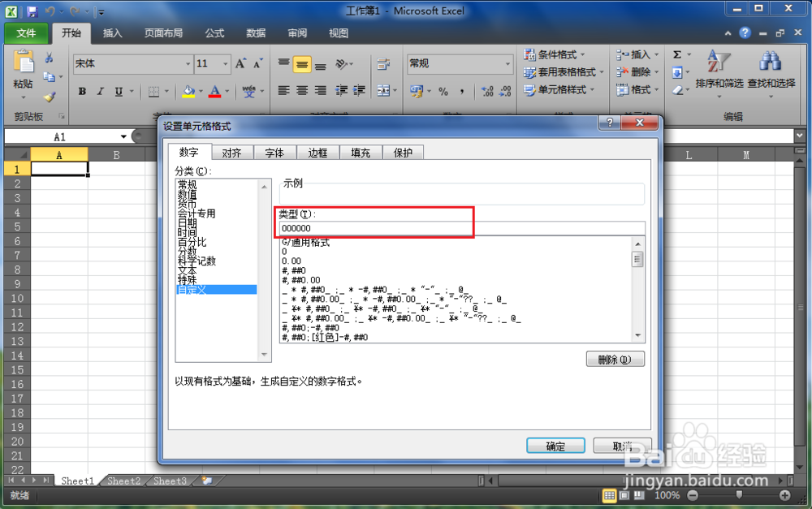Open the AutoSum function
812x509 pixels.
(x=679, y=55)
